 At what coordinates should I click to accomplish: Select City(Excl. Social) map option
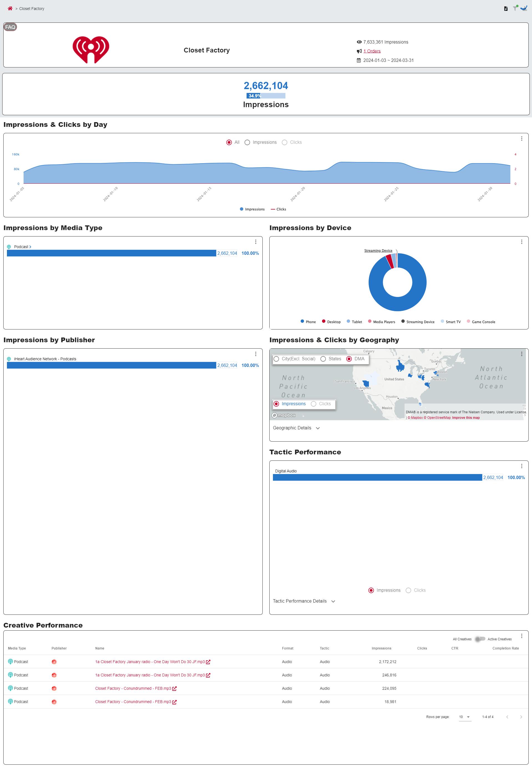(276, 359)
